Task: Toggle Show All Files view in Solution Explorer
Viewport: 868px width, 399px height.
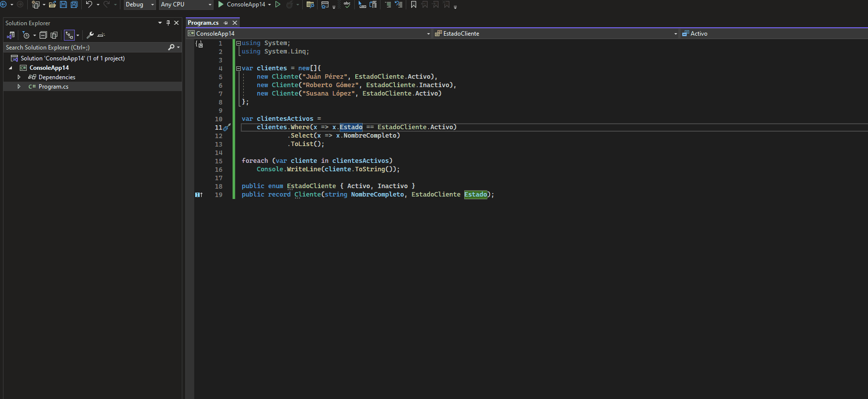Action: click(54, 35)
